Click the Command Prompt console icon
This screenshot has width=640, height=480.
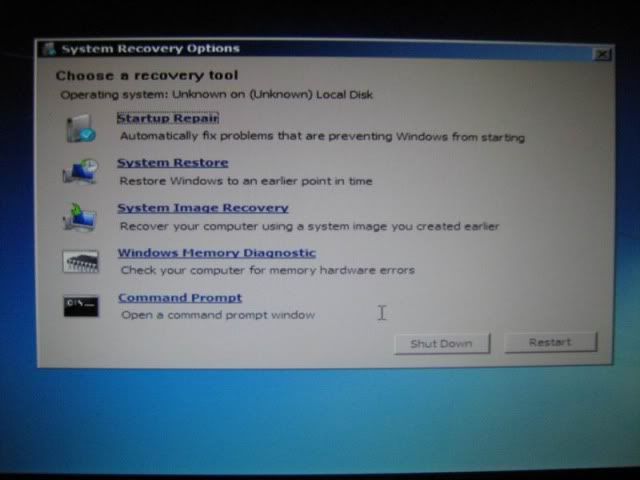(x=80, y=306)
